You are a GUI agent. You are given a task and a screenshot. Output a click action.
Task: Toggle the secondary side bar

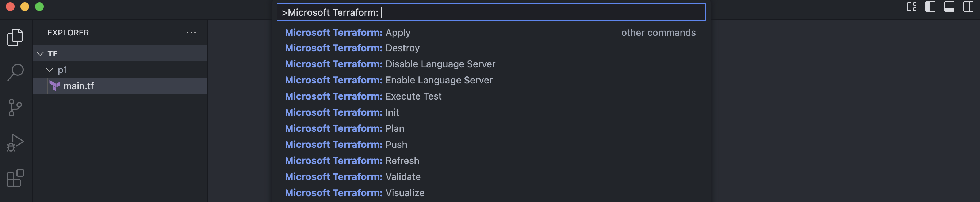point(968,7)
